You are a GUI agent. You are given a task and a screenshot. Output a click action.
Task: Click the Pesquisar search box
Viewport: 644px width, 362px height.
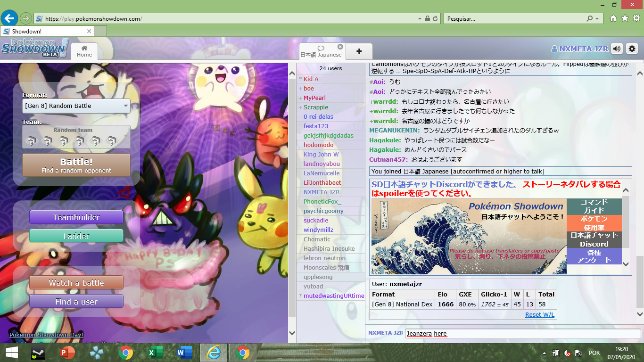(514, 18)
